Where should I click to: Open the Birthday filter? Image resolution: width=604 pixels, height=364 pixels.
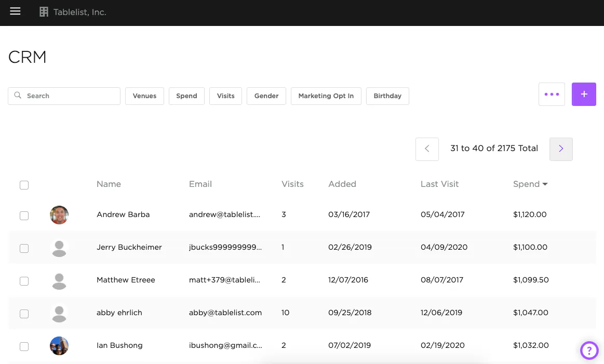[387, 96]
